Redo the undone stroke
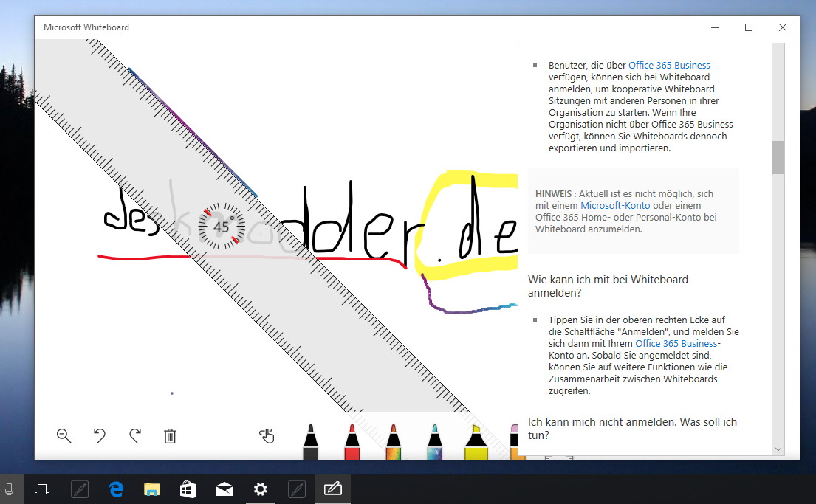Screen dimensions: 816x504 (135, 436)
